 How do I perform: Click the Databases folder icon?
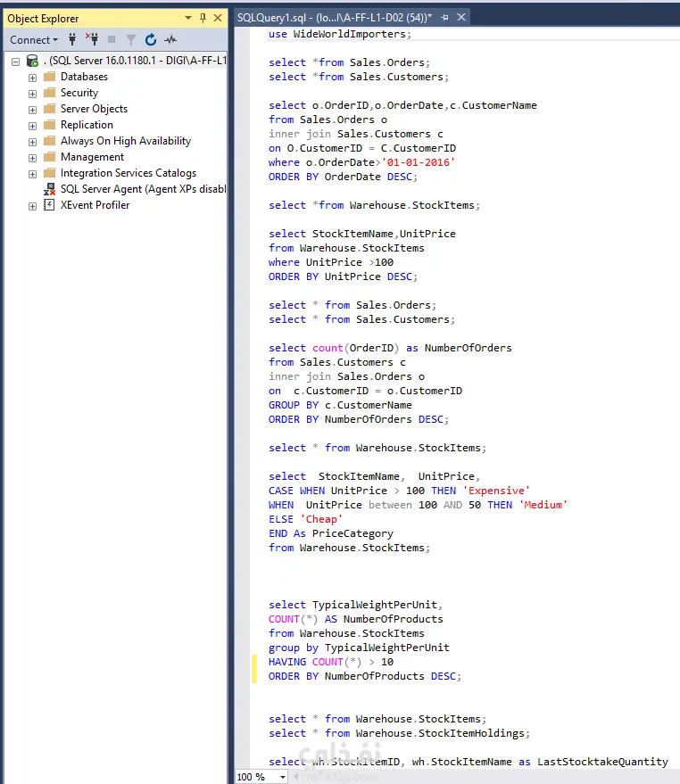(50, 77)
